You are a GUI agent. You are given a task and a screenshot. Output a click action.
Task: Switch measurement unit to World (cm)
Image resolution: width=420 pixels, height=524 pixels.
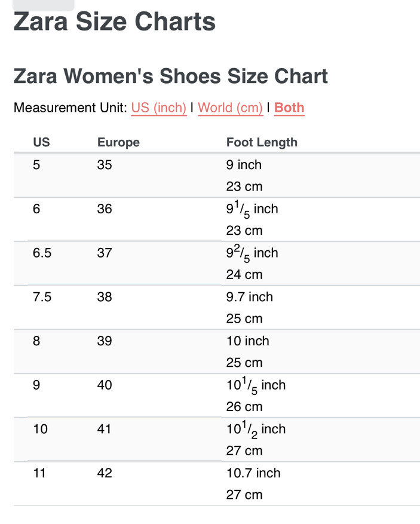tap(230, 108)
